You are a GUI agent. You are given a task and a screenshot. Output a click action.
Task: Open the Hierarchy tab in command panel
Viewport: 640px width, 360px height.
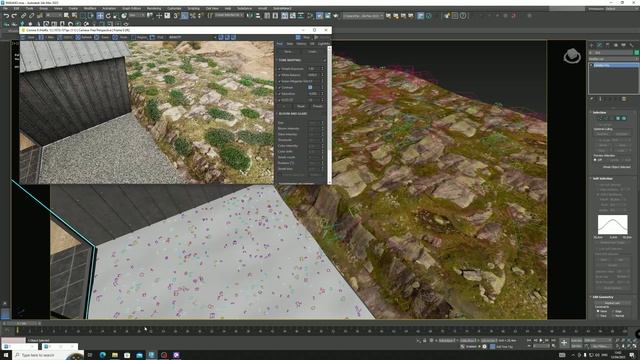[607, 45]
